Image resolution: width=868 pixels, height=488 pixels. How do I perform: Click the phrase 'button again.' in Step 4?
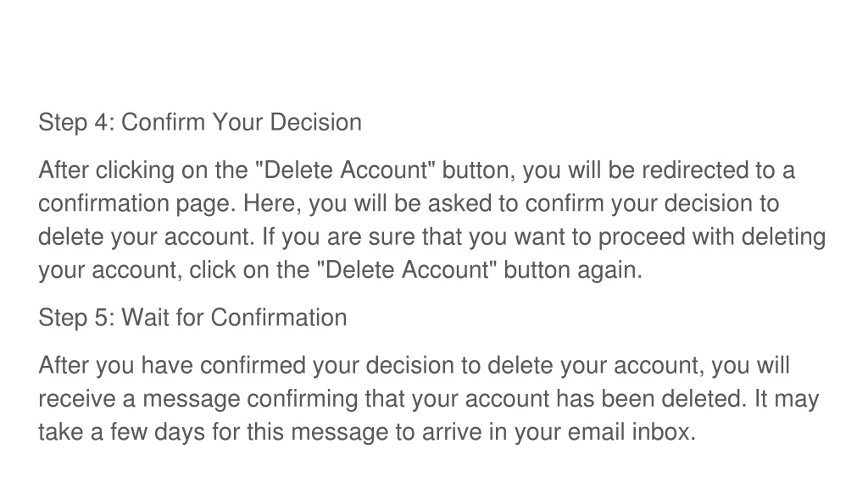(x=573, y=270)
